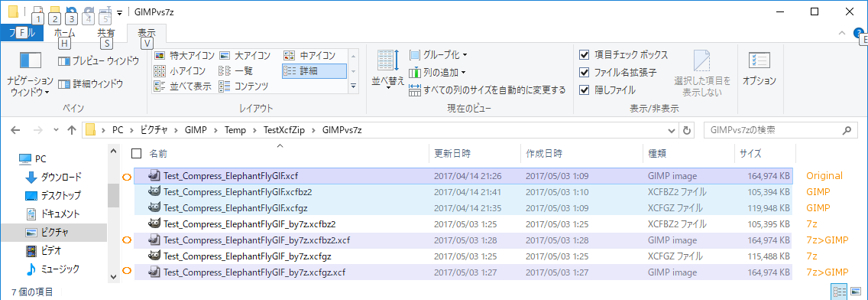Image resolution: width=868 pixels, height=300 pixels.
Task: Open Documents (ドキュメント) in navigation pane
Action: click(x=53, y=214)
